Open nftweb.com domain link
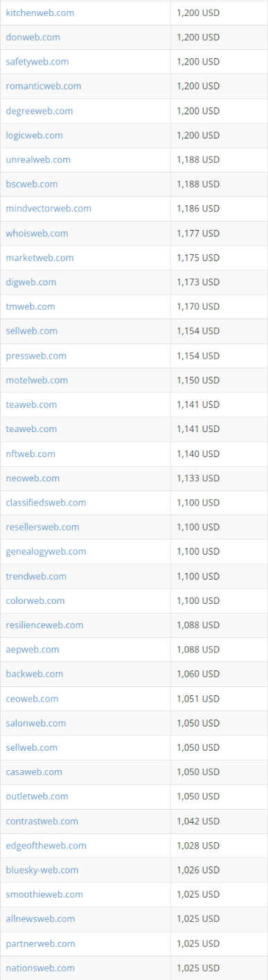 point(30,454)
